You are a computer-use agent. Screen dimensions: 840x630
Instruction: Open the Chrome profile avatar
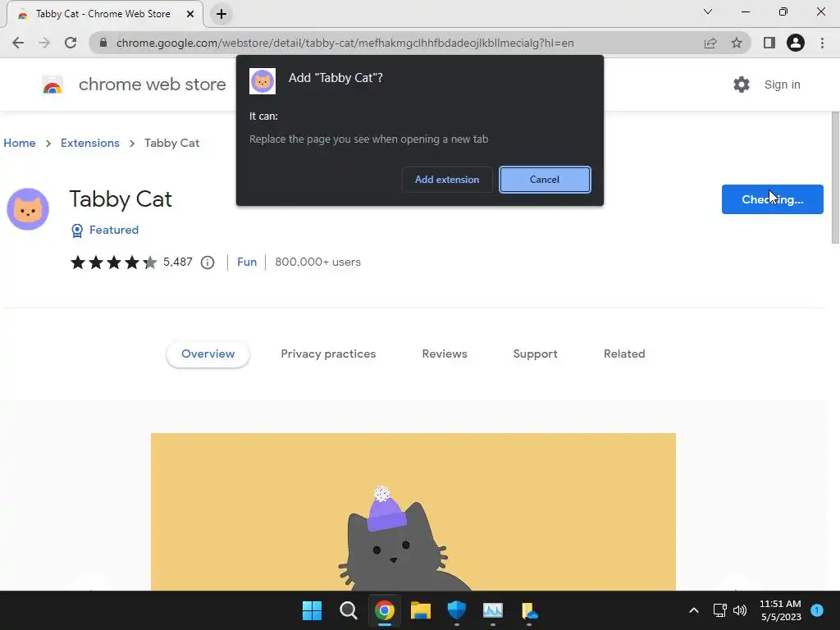pyautogui.click(x=796, y=43)
